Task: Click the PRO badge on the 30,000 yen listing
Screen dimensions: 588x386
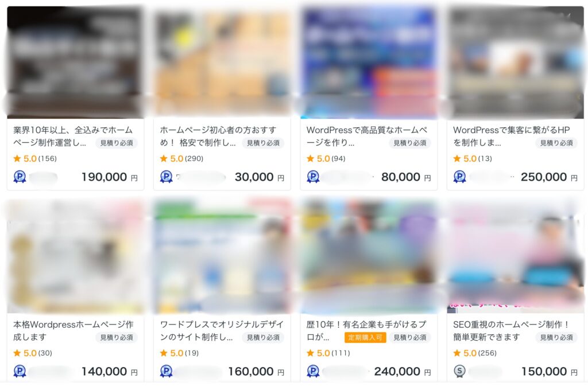Action: (x=166, y=176)
